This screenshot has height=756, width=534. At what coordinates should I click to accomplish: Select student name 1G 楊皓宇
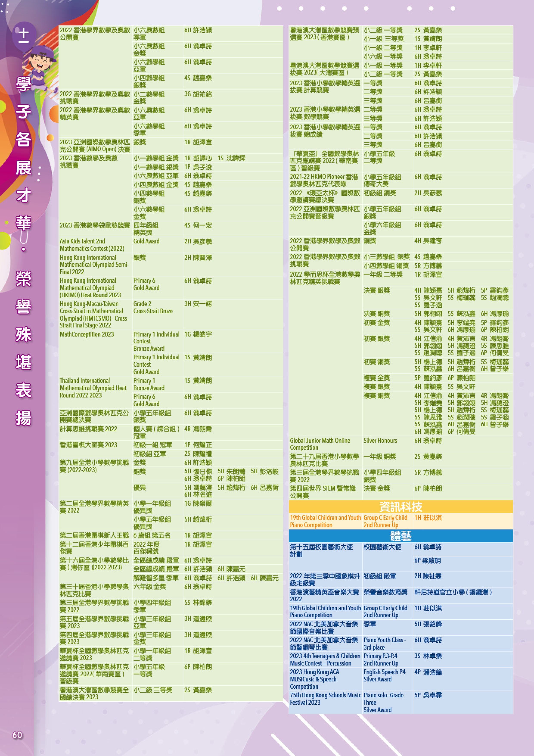click(x=198, y=335)
